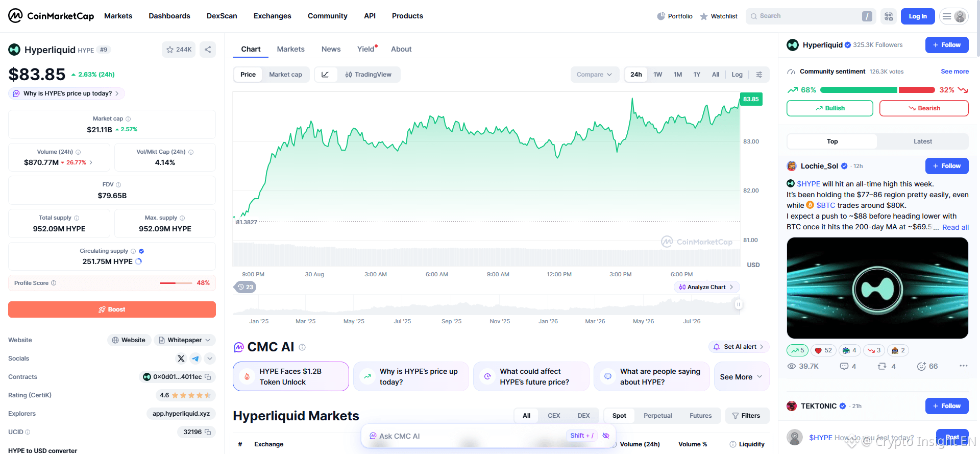Open 'Why is HYPE's price up today?' chip
This screenshot has width=980, height=454.
pos(66,93)
